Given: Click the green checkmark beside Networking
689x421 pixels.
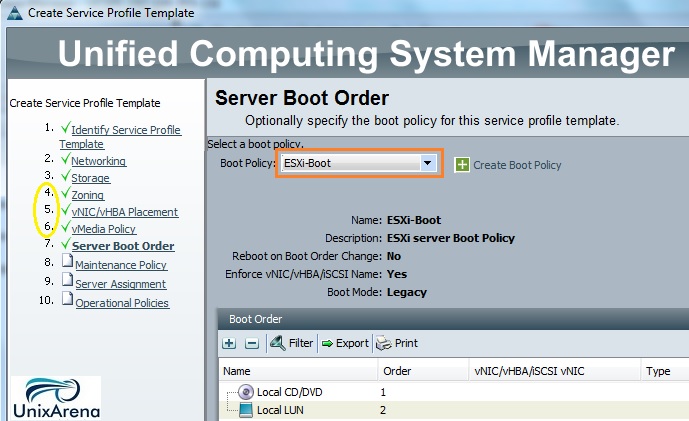Looking at the screenshot, I should click(65, 158).
